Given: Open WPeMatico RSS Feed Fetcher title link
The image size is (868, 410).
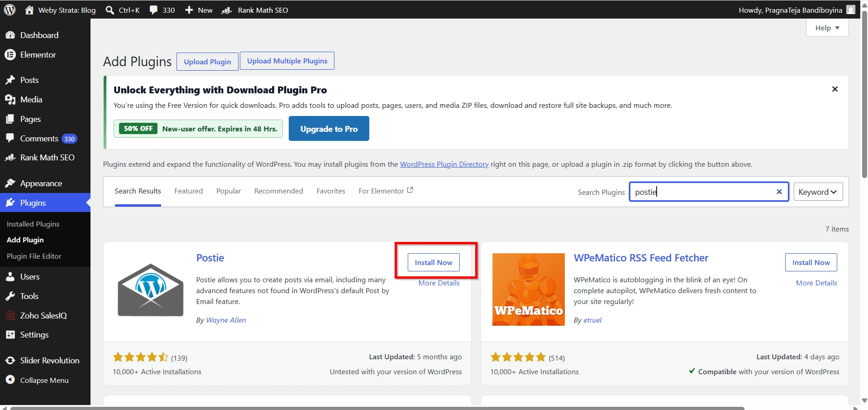Looking at the screenshot, I should pos(641,258).
